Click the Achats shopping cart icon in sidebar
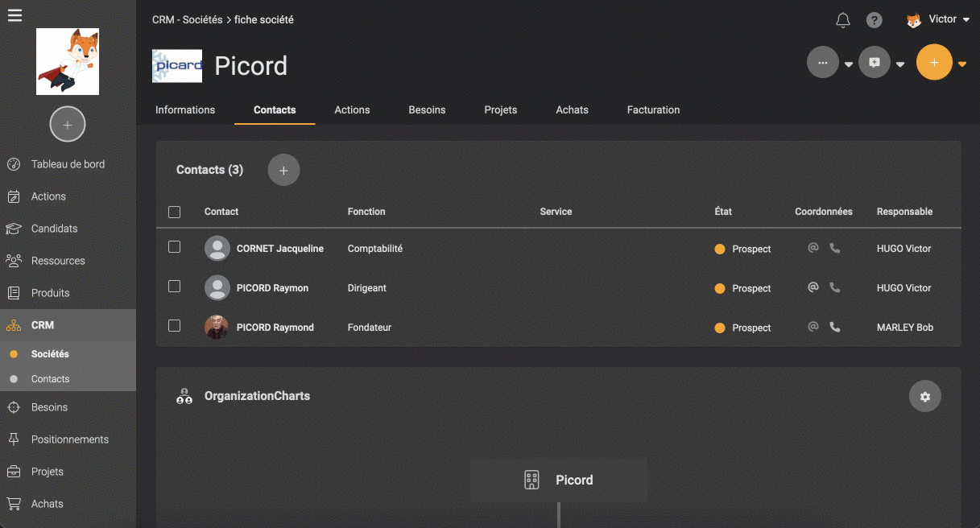980x528 pixels. [x=14, y=504]
